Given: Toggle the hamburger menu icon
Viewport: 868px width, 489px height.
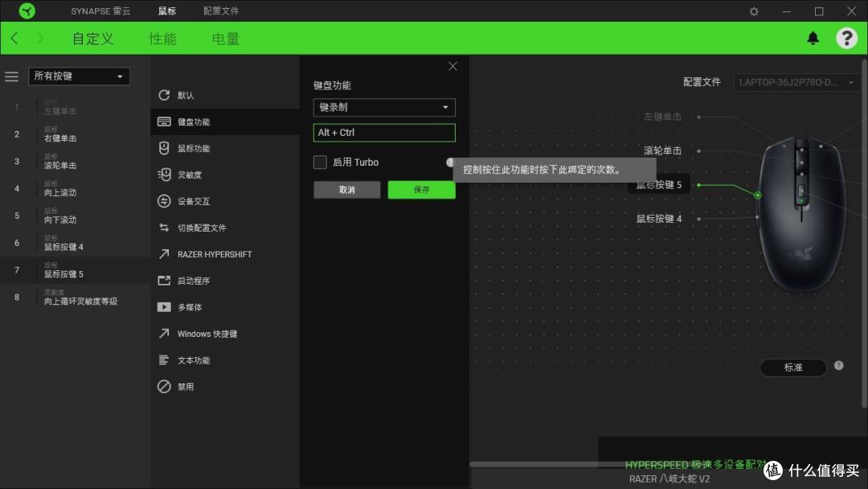Looking at the screenshot, I should (11, 76).
